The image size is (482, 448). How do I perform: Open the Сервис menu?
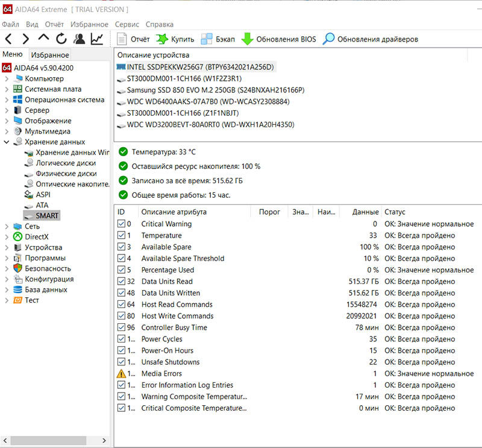[127, 24]
